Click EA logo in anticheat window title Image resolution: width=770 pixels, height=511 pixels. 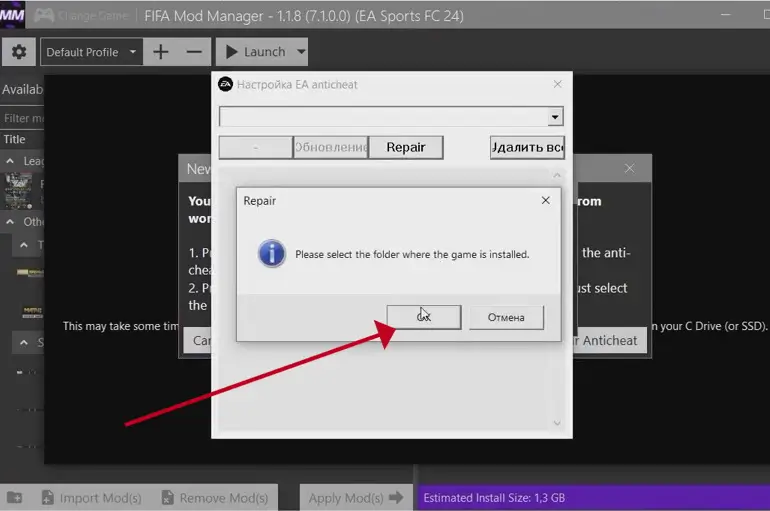[225, 84]
